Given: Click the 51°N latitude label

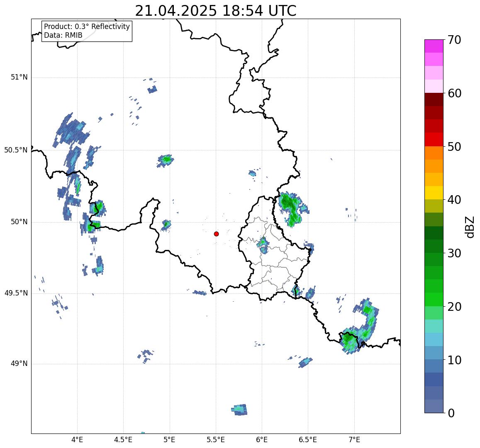Looking at the screenshot, I should point(19,77).
